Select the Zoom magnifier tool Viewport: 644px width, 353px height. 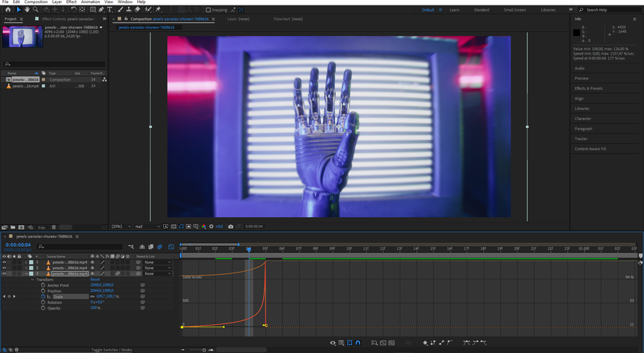coord(36,9)
